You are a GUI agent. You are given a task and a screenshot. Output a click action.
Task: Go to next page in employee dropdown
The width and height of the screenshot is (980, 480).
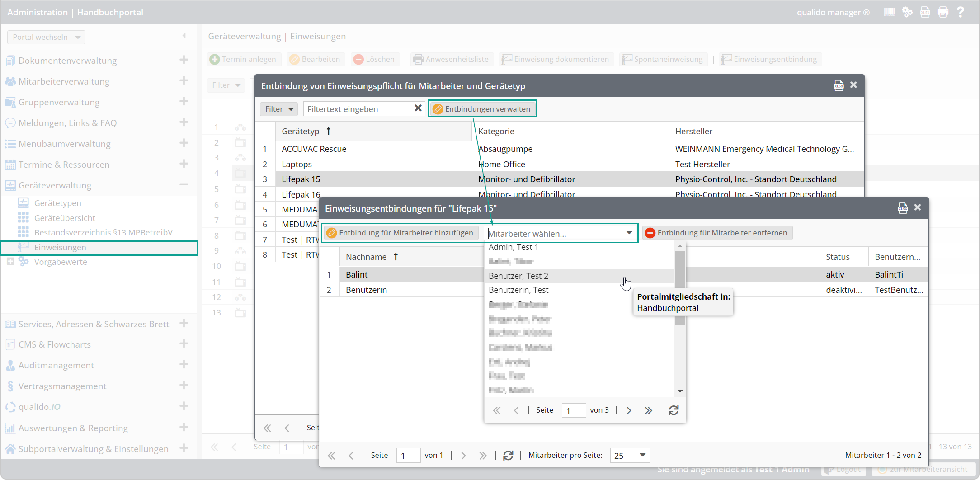click(x=629, y=410)
